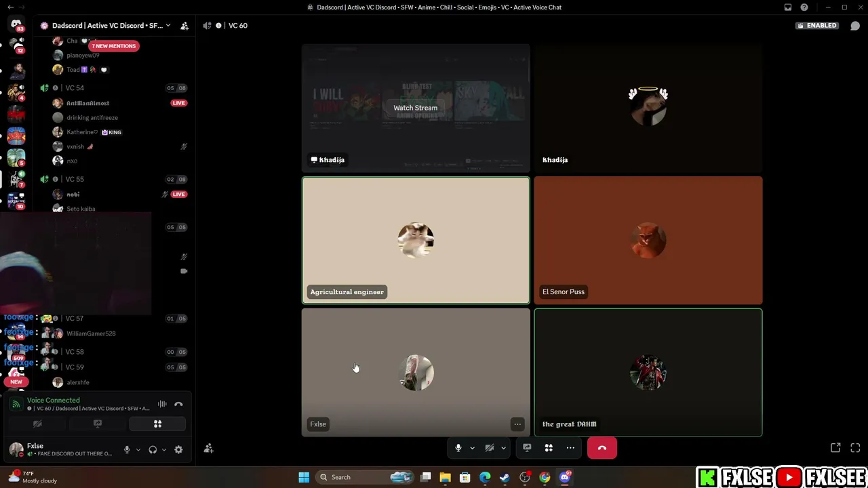
Task: Join voice channel VC 54
Action: click(75, 88)
